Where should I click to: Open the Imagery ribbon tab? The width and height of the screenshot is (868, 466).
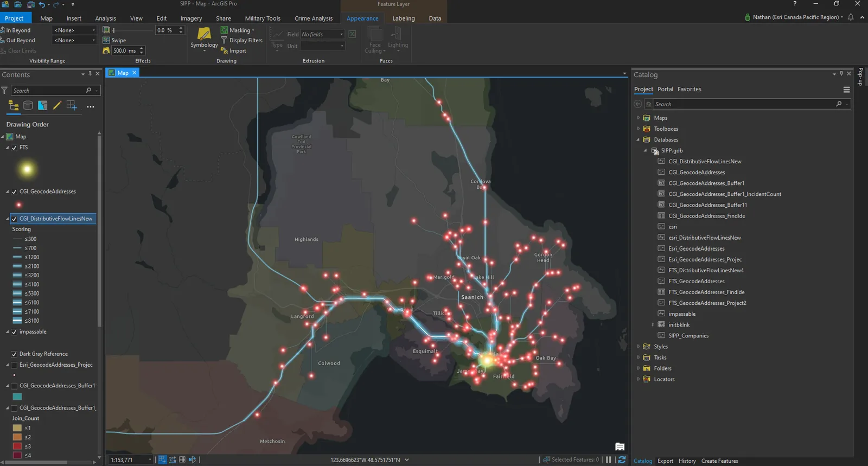pyautogui.click(x=191, y=18)
